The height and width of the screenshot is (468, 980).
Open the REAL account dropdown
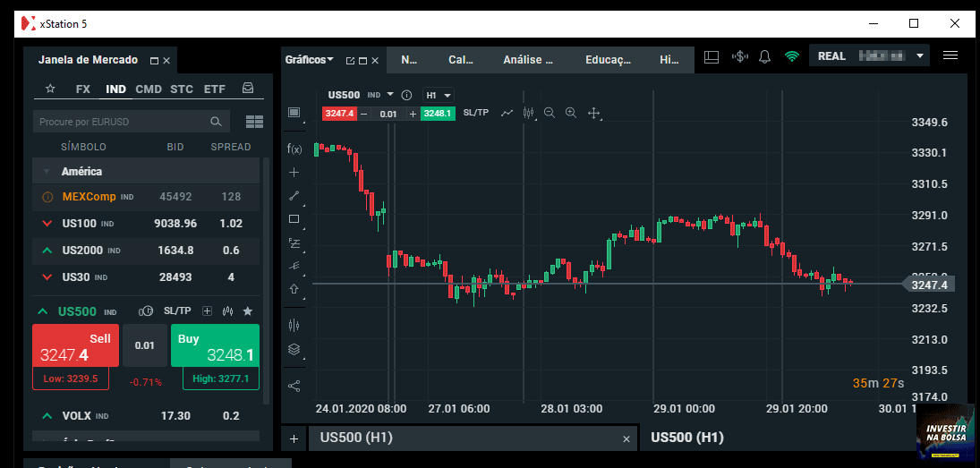coord(869,55)
